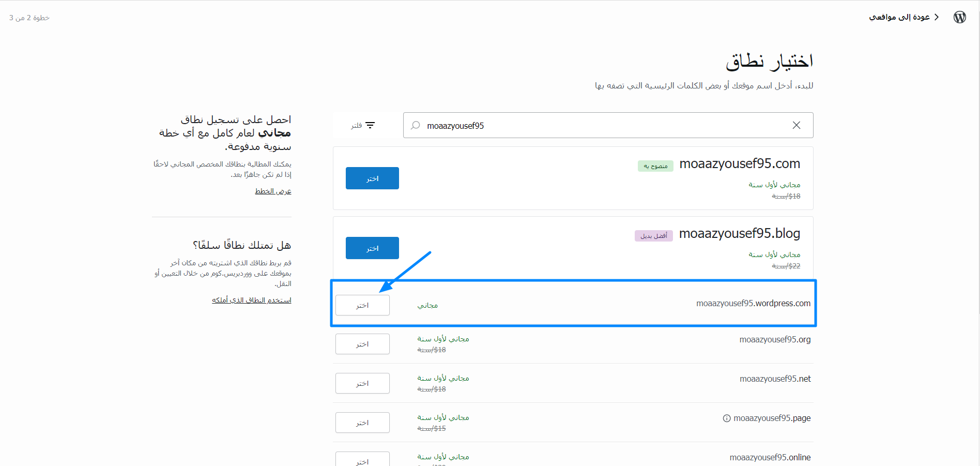980x466 pixels.
Task: Click the moaazyousef95.online domain text
Action: coord(770,458)
